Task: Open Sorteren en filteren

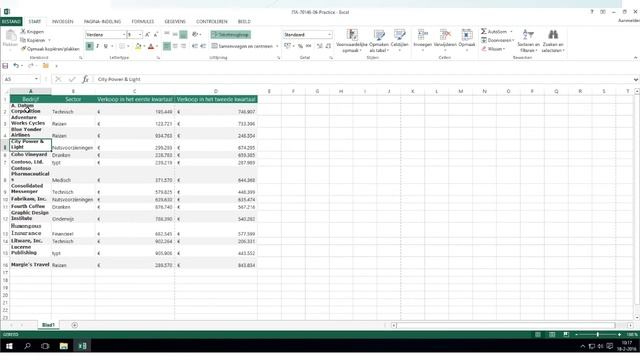Action: click(528, 41)
